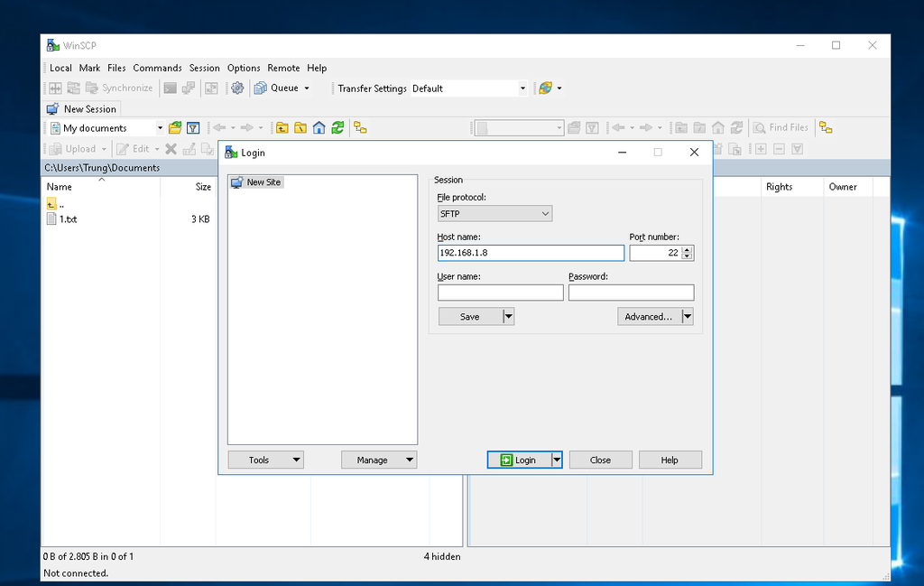Click the local panel Filter icon
Screen dimensions: 924x586
tap(193, 128)
